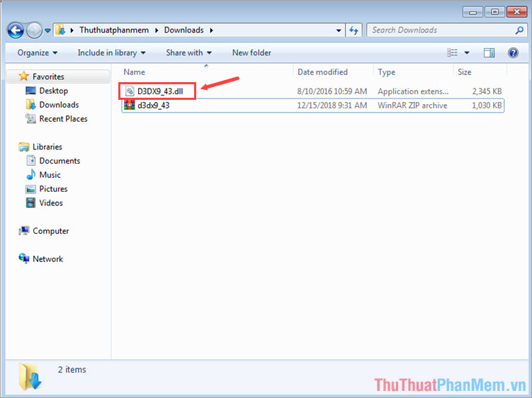Click the date 8/10/2016 10:59 AM
This screenshot has width=532, height=398.
click(x=332, y=91)
